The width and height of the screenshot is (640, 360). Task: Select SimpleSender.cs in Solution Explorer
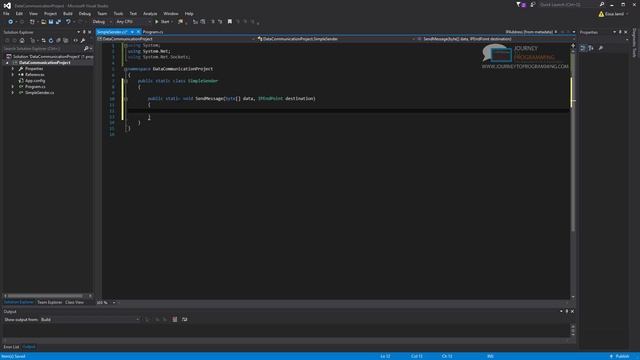click(39, 93)
